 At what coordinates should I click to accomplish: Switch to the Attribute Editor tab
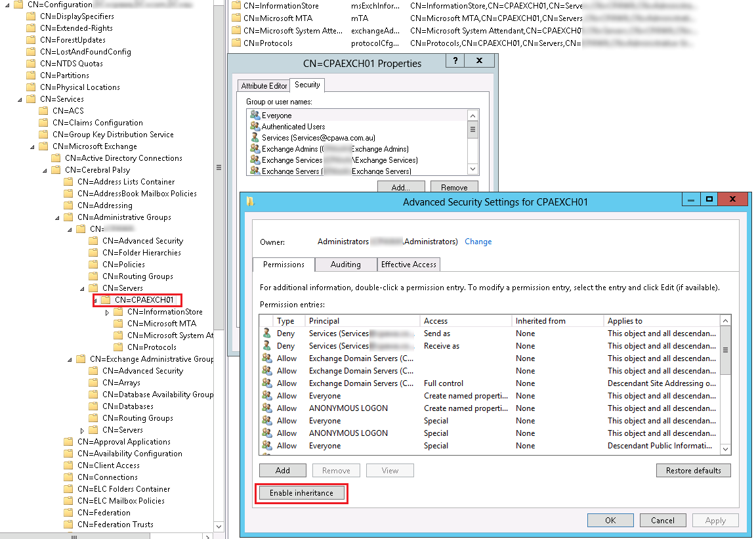point(264,85)
